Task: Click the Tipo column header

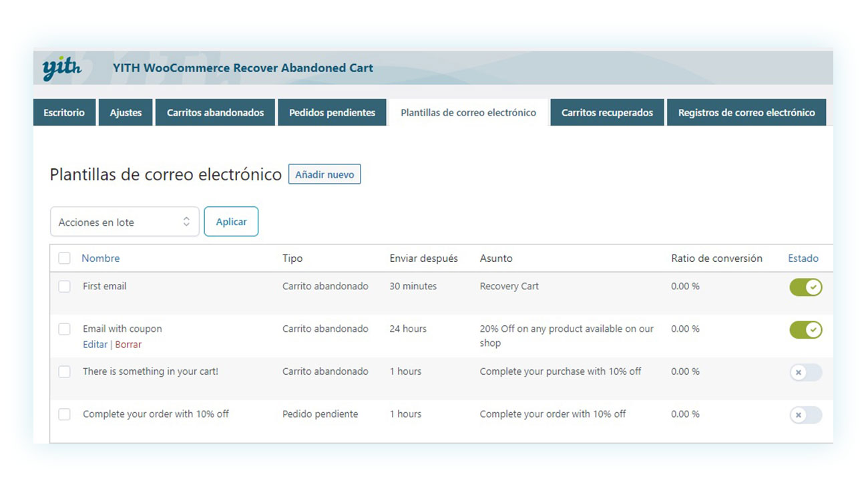Action: point(292,258)
